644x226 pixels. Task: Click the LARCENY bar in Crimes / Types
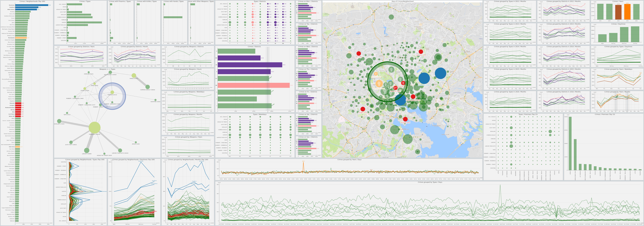[x=84, y=22]
